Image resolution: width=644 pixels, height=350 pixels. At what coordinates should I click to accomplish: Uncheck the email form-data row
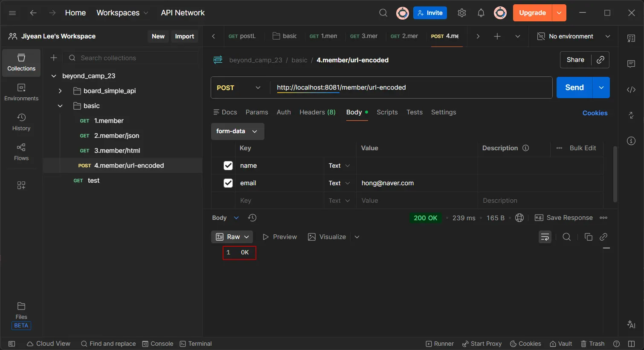228,183
